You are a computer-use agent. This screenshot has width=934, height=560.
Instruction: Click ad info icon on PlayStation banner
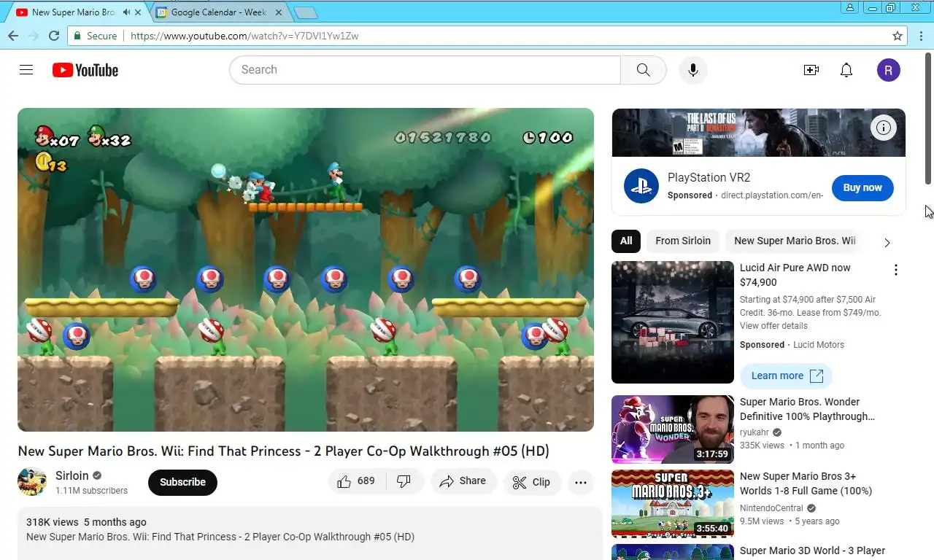click(x=884, y=128)
